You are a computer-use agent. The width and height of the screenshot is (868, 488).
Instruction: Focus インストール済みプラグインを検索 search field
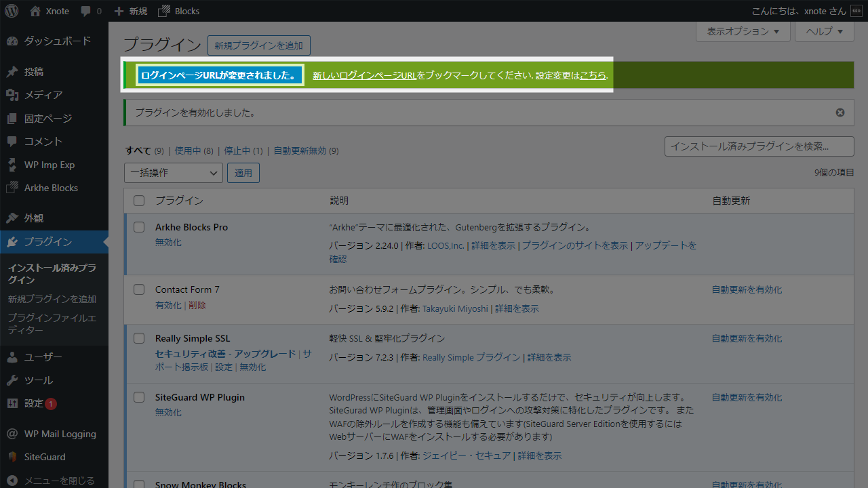pyautogui.click(x=759, y=146)
